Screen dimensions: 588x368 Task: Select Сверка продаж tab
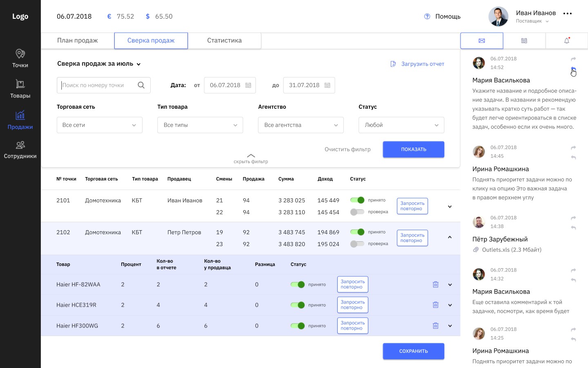tap(151, 40)
